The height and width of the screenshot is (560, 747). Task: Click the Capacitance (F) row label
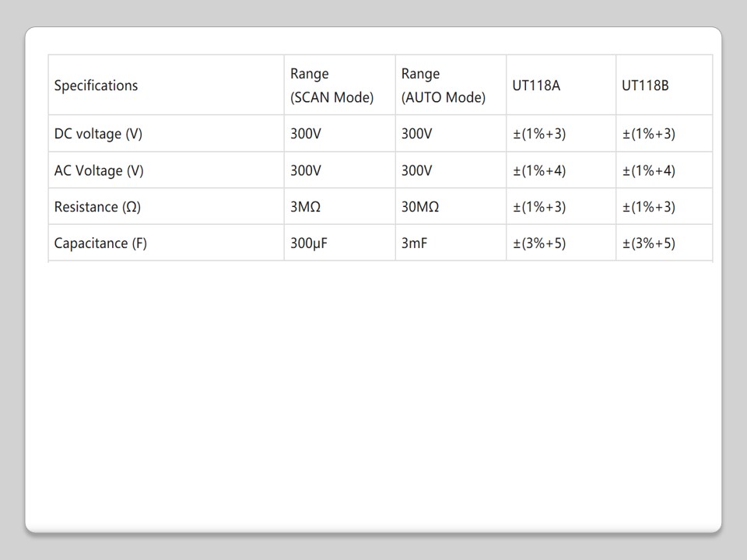100,243
